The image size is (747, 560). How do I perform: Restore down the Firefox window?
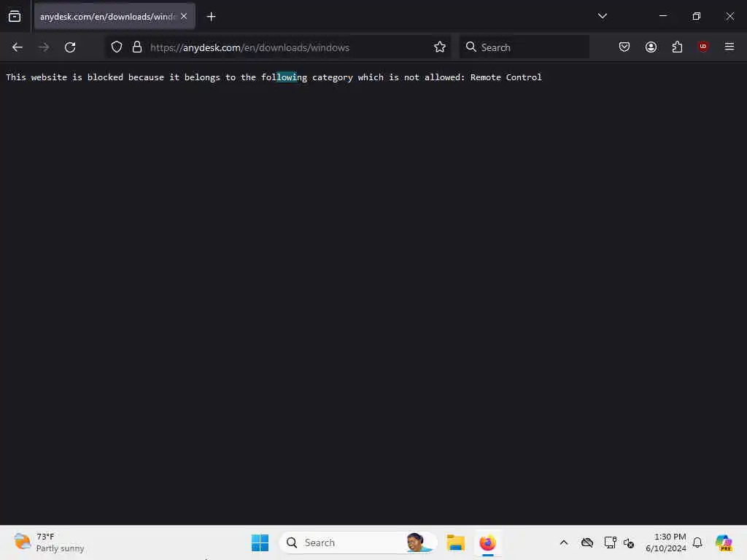point(697,16)
